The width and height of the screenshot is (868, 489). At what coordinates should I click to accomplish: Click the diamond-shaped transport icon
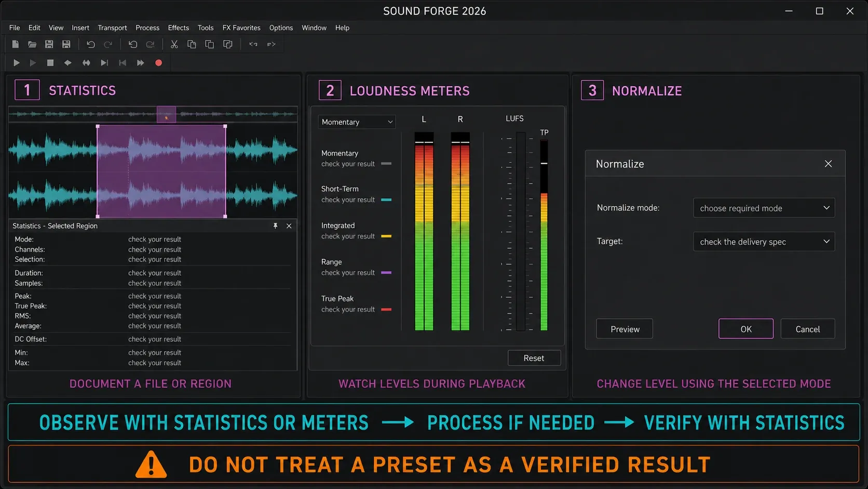coord(67,63)
